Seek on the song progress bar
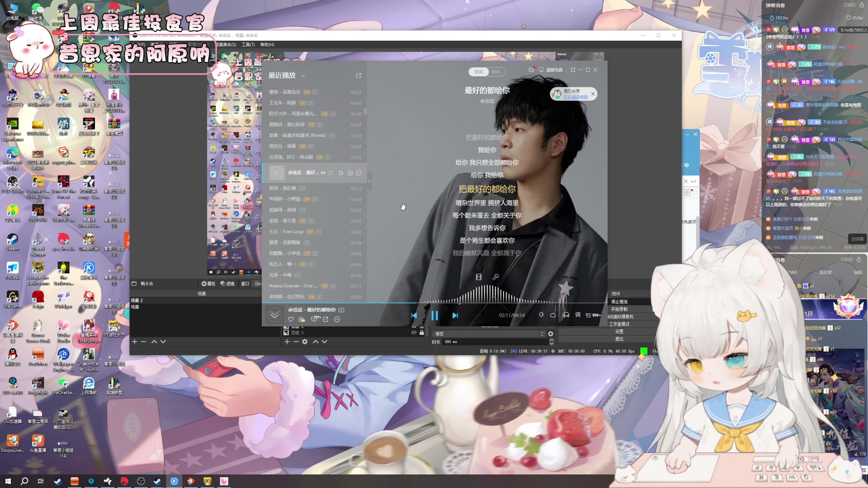The width and height of the screenshot is (868, 488). click(x=452, y=303)
